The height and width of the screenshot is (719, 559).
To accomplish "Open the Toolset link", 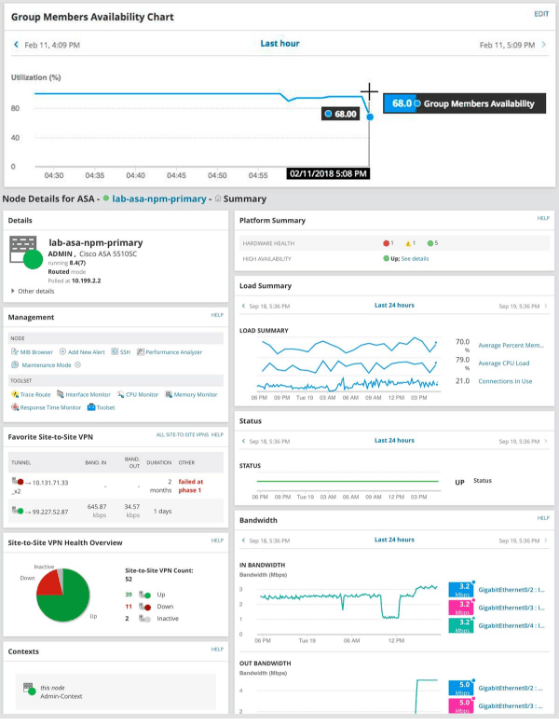I will pyautogui.click(x=101, y=407).
